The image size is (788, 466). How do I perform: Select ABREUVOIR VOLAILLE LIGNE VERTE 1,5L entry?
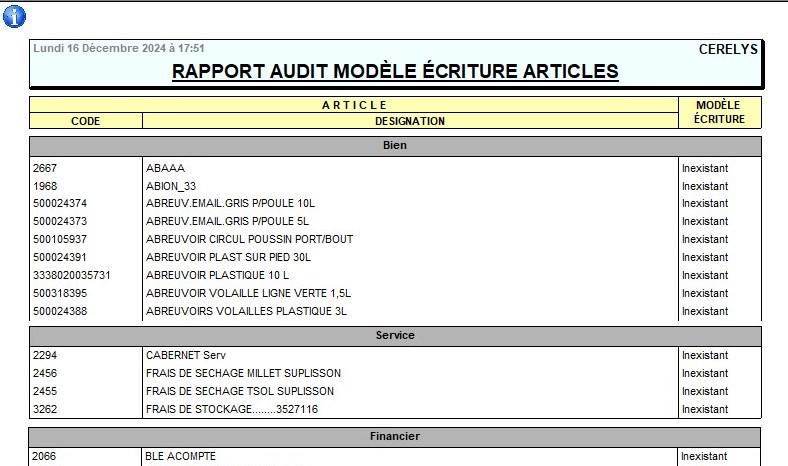tap(248, 293)
